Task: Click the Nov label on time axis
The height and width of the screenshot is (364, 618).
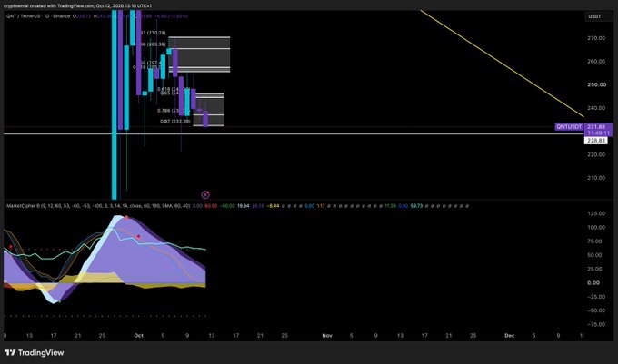Action: click(327, 336)
